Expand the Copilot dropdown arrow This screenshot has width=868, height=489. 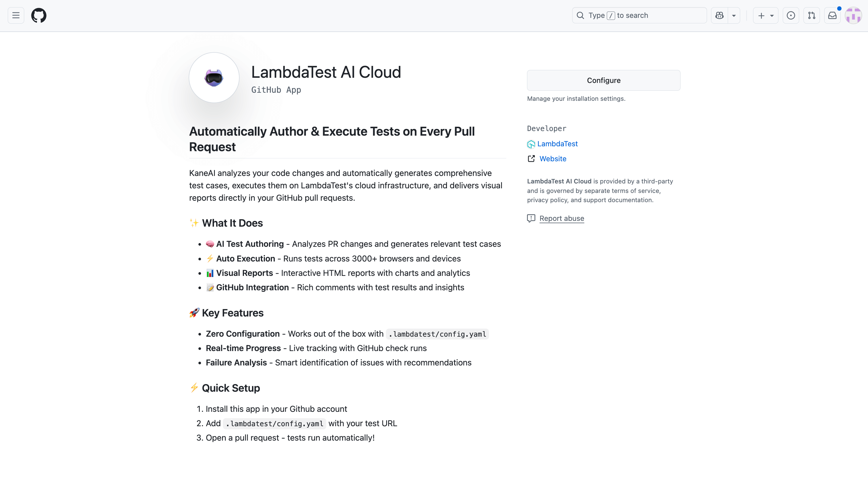[x=734, y=16]
